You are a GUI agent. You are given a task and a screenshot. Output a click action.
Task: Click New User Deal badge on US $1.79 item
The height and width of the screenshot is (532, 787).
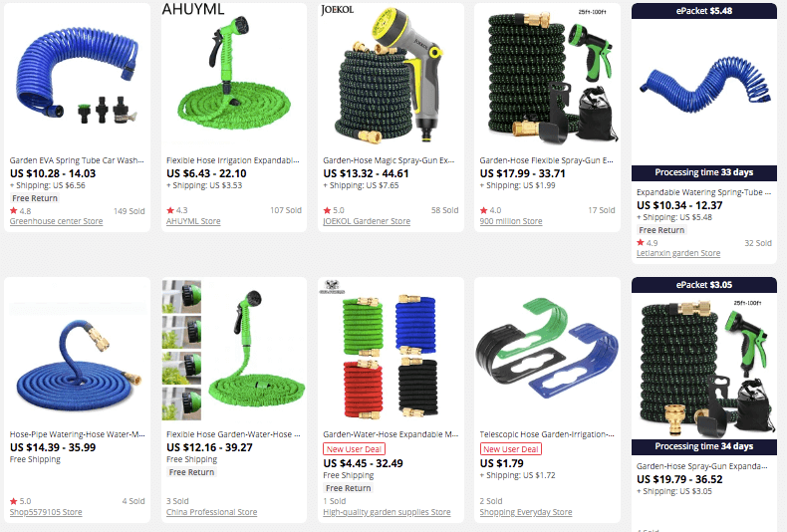tap(510, 449)
